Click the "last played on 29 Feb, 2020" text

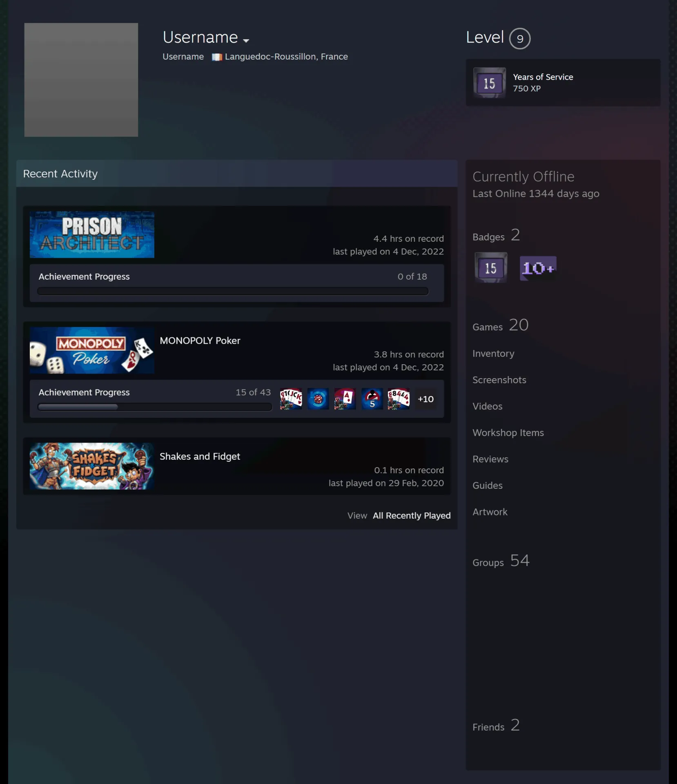click(386, 483)
